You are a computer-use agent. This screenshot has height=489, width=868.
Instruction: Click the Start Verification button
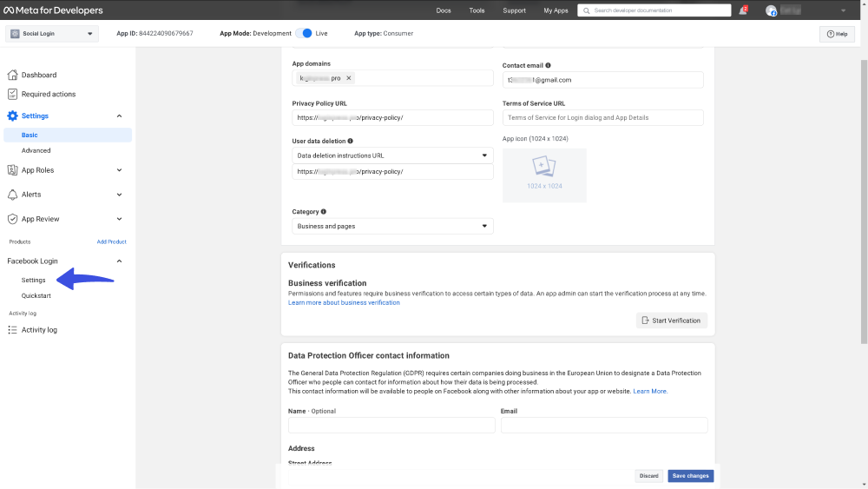pyautogui.click(x=672, y=320)
